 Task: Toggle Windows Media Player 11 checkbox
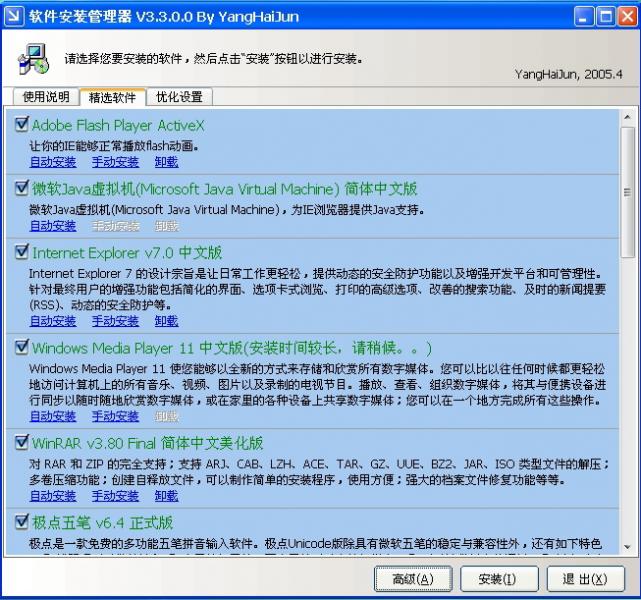pos(21,347)
